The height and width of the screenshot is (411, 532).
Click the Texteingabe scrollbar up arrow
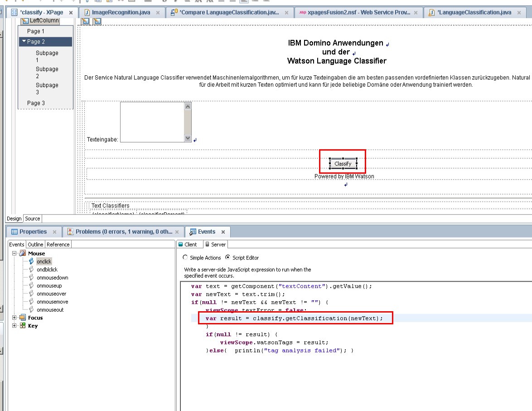188,106
